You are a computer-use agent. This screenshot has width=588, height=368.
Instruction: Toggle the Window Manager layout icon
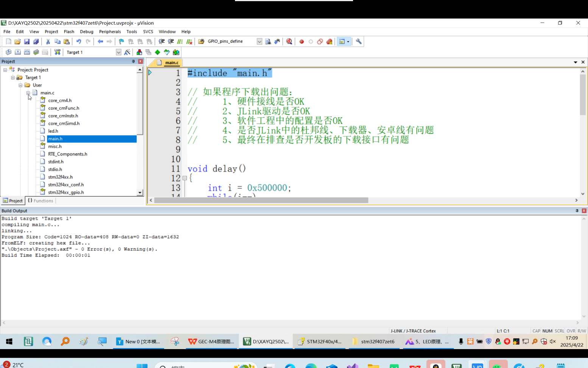click(342, 41)
